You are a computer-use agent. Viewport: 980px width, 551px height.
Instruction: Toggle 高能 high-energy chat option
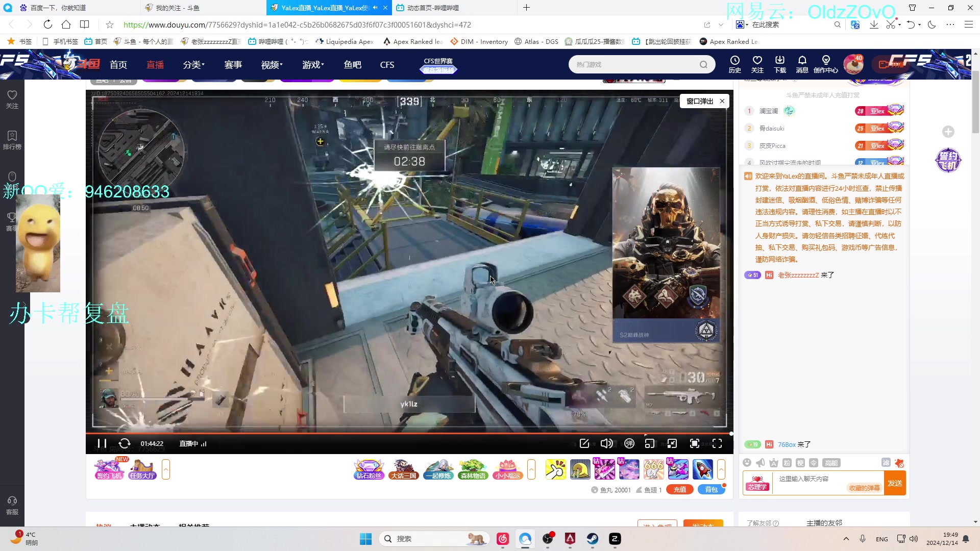(831, 463)
